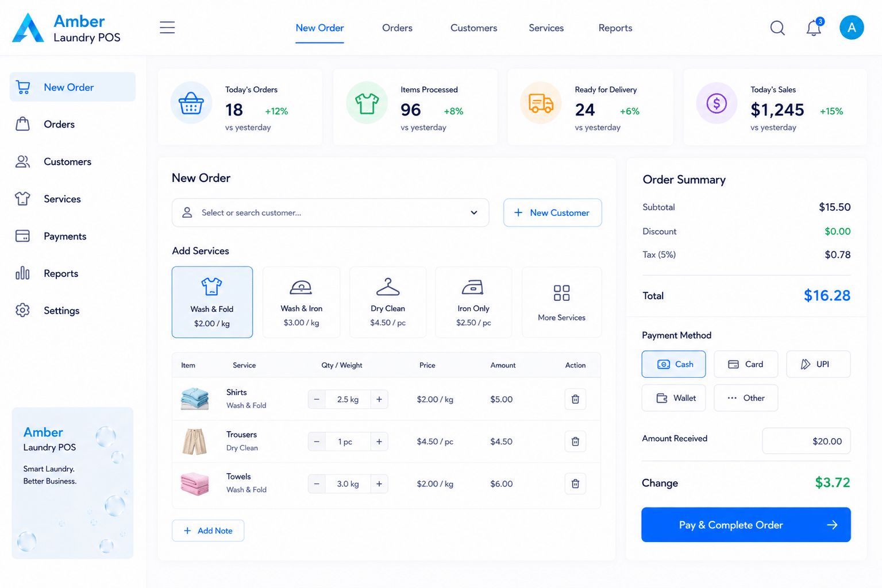Image resolution: width=882 pixels, height=588 pixels.
Task: Open the user avatar 'A' profile
Action: pyautogui.click(x=852, y=27)
